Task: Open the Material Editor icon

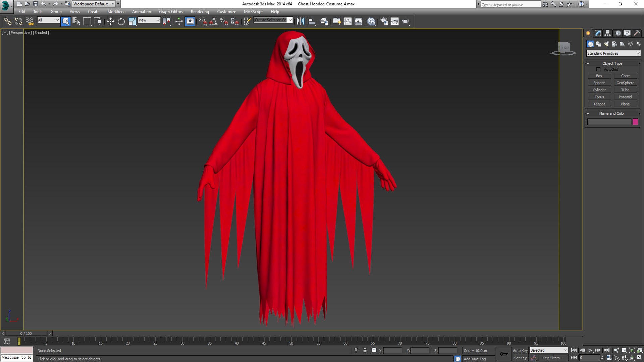Action: (x=371, y=21)
